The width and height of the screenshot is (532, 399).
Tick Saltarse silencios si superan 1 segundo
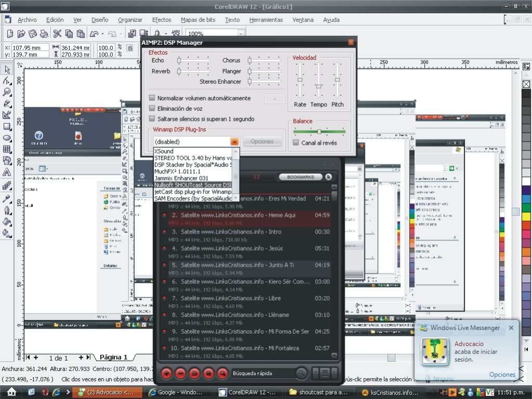[152, 119]
